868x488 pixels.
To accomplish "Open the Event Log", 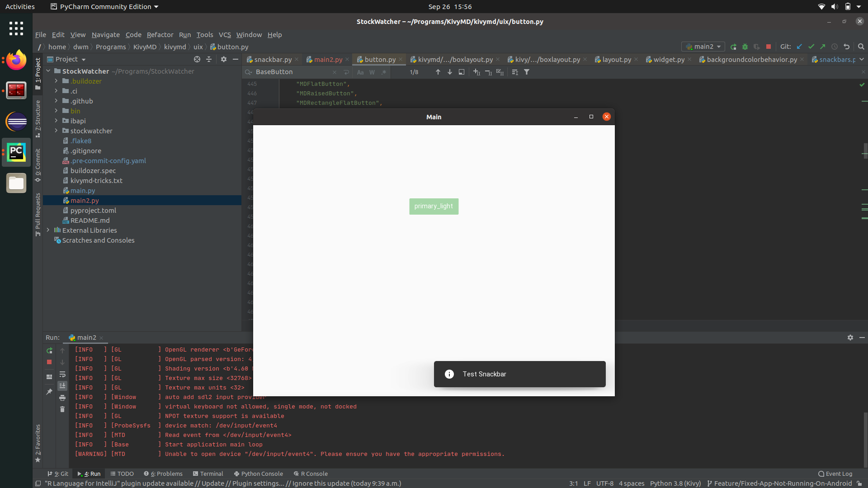I will (835, 474).
